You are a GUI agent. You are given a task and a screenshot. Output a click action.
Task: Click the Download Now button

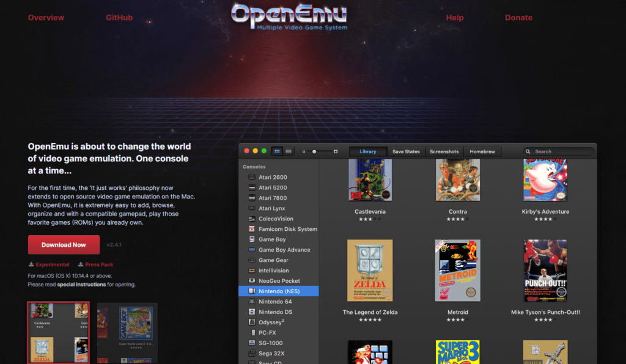[x=64, y=245]
